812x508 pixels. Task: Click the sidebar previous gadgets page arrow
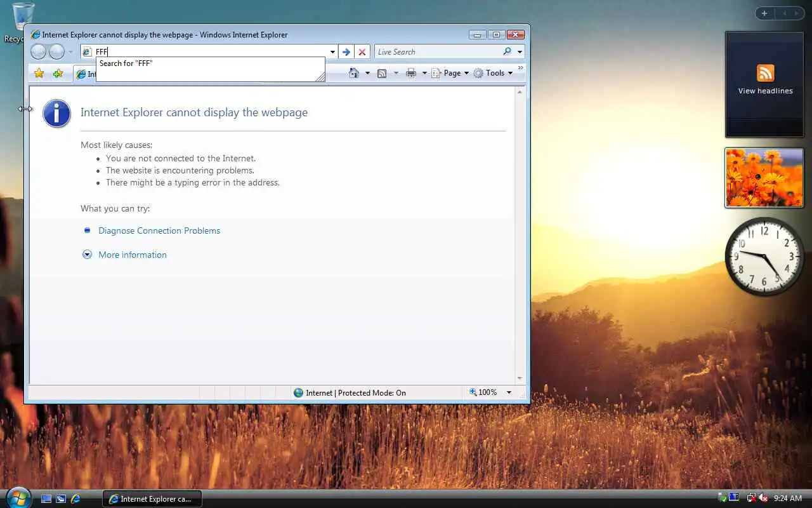(x=784, y=13)
